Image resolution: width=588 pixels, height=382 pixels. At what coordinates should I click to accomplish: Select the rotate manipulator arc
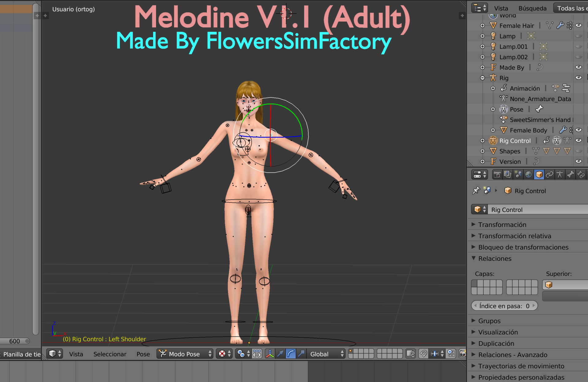tap(291, 354)
